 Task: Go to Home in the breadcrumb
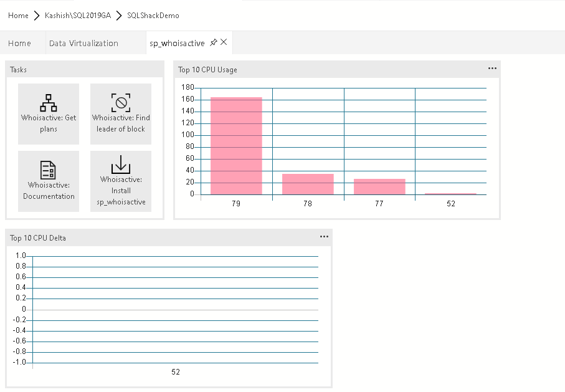point(18,15)
